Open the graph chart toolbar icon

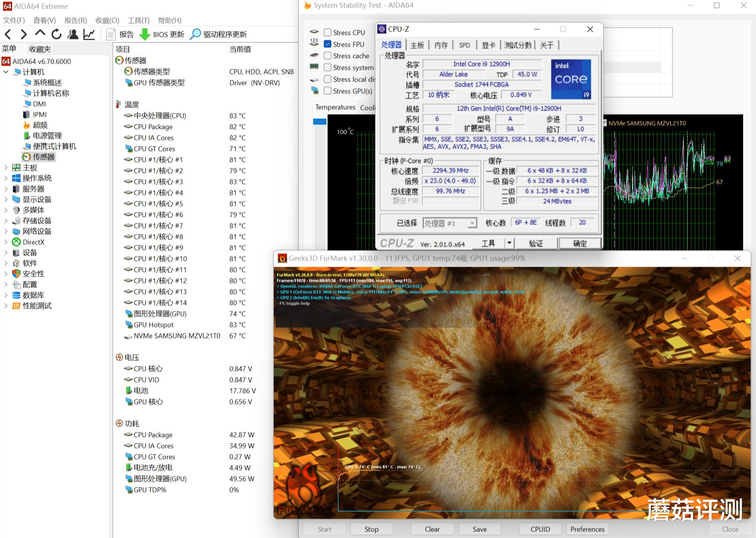pos(89,35)
